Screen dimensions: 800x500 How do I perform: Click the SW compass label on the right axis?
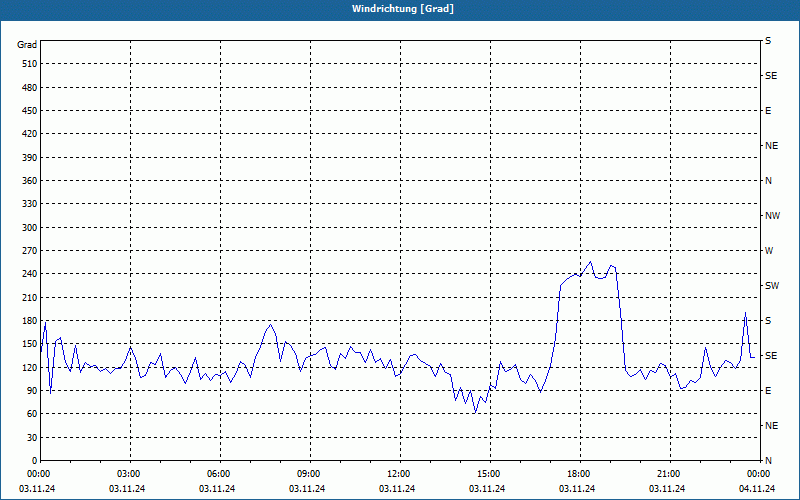772,286
